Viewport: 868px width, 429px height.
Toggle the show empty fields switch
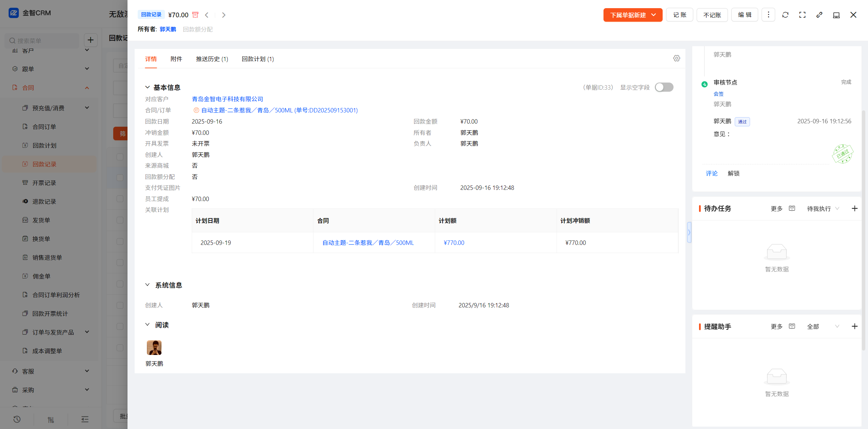click(664, 87)
